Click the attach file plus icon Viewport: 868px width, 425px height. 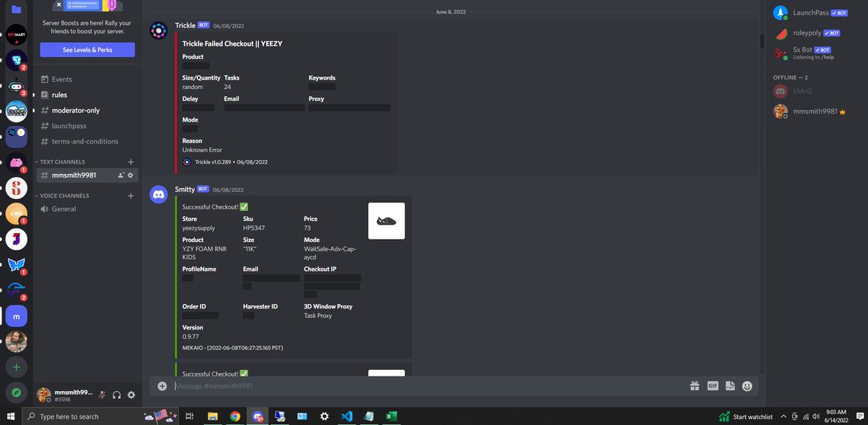[x=162, y=386]
